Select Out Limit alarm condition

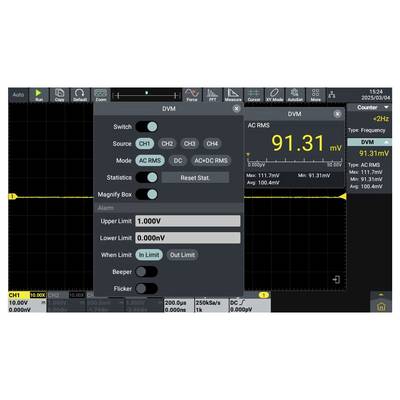point(182,255)
